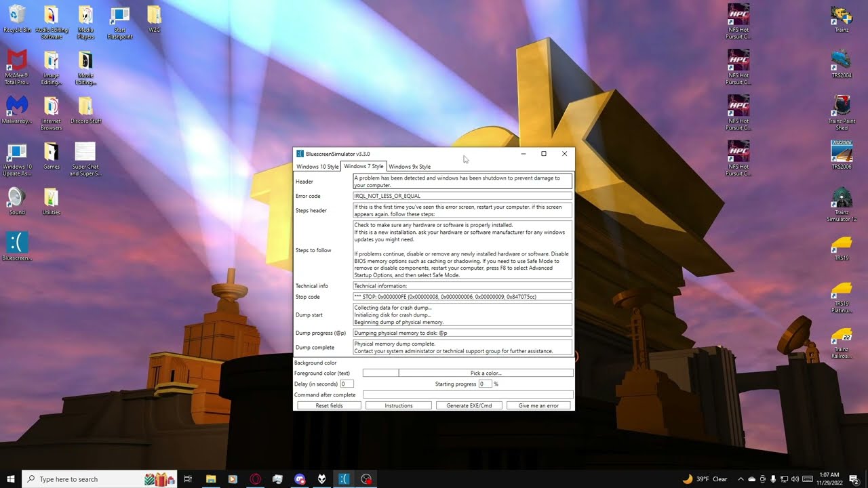The image size is (868, 488).
Task: Click the Error code field IRQL_NOT_LESS_OR_EQUAL
Action: (462, 196)
